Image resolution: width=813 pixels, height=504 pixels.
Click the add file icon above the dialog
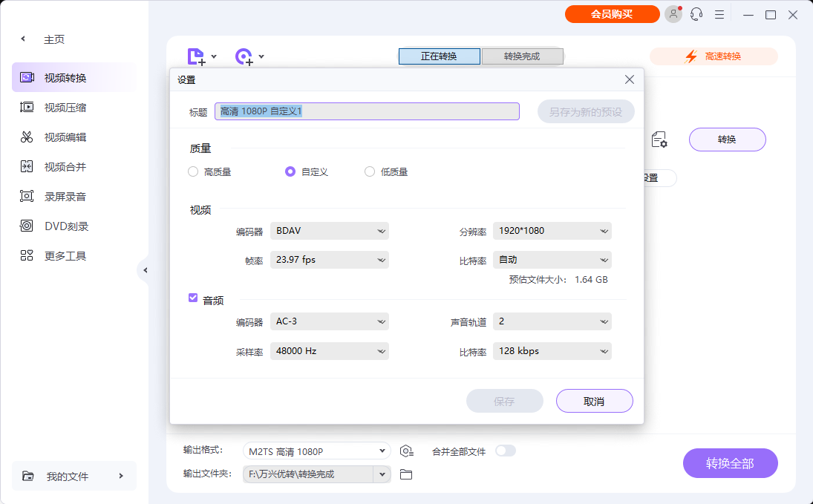point(195,56)
